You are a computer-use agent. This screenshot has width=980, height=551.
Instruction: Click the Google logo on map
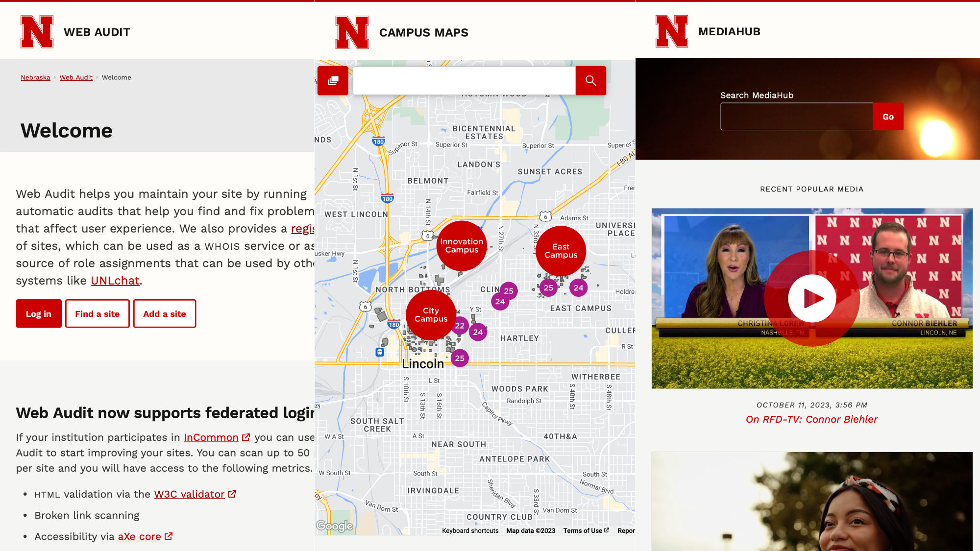pos(335,526)
